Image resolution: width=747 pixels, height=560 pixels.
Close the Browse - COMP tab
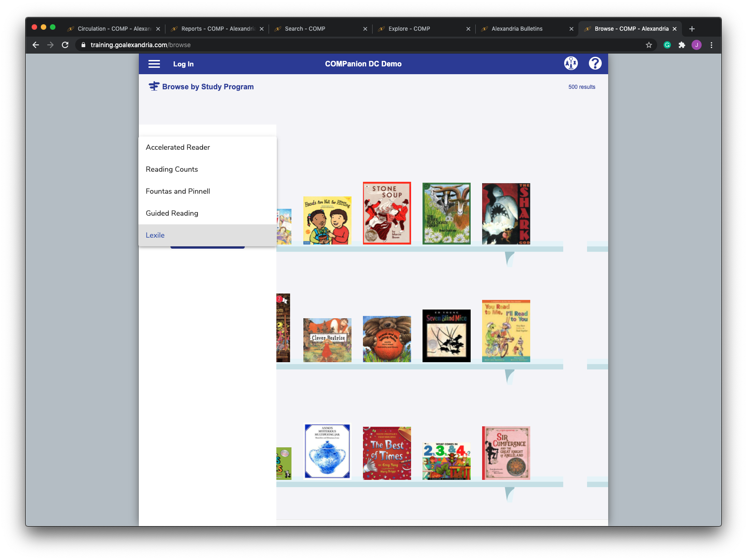(675, 29)
